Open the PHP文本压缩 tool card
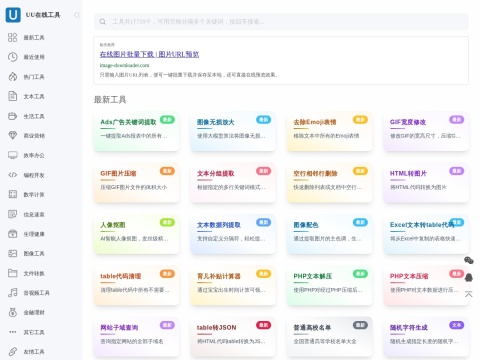The image size is (480, 360). coord(426,285)
